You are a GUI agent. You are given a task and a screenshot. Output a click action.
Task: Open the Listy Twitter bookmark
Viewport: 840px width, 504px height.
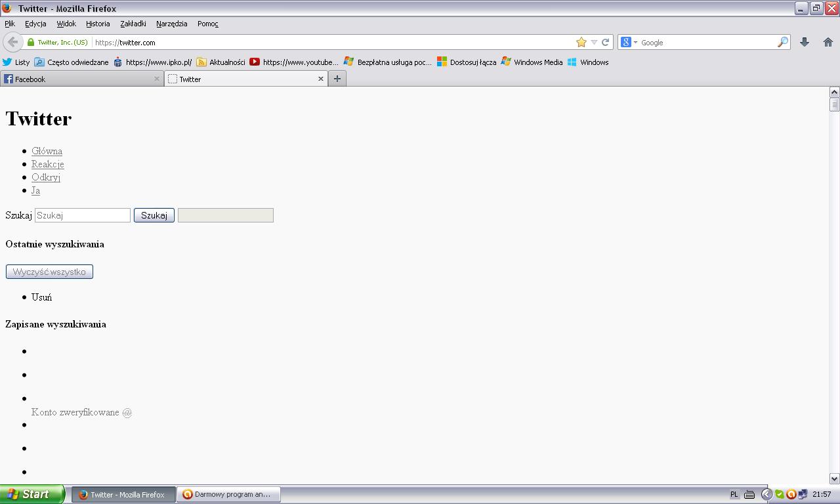click(x=16, y=62)
